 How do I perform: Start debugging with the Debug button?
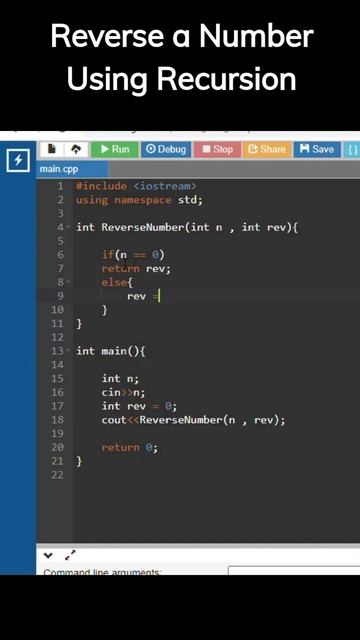coord(166,149)
